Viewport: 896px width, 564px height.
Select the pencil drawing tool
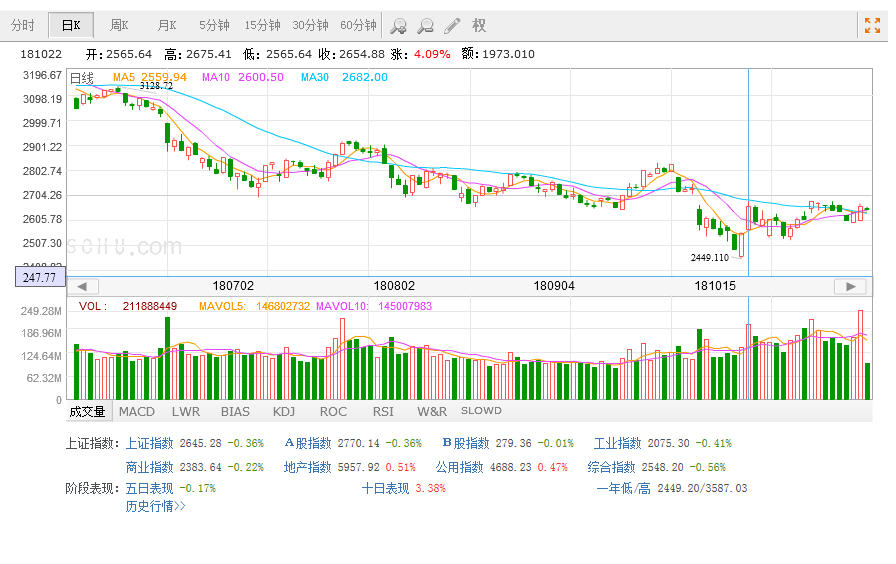[x=452, y=26]
